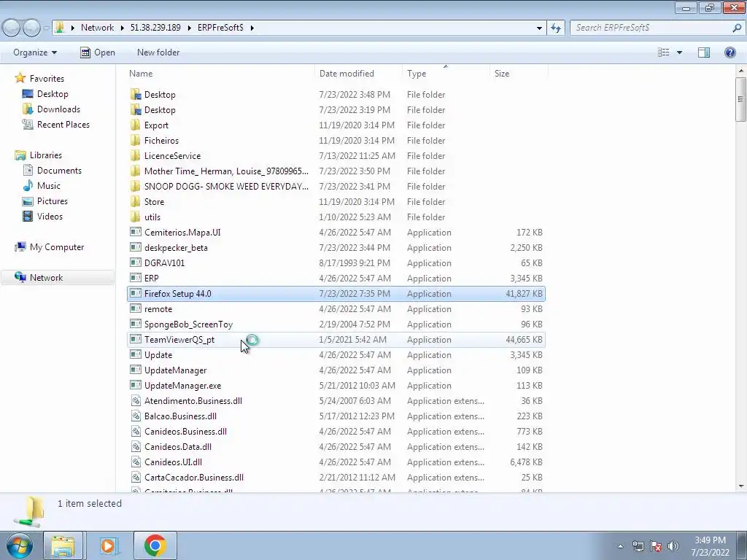747x560 pixels.
Task: Click the LicenceService folder icon
Action: [x=136, y=156]
